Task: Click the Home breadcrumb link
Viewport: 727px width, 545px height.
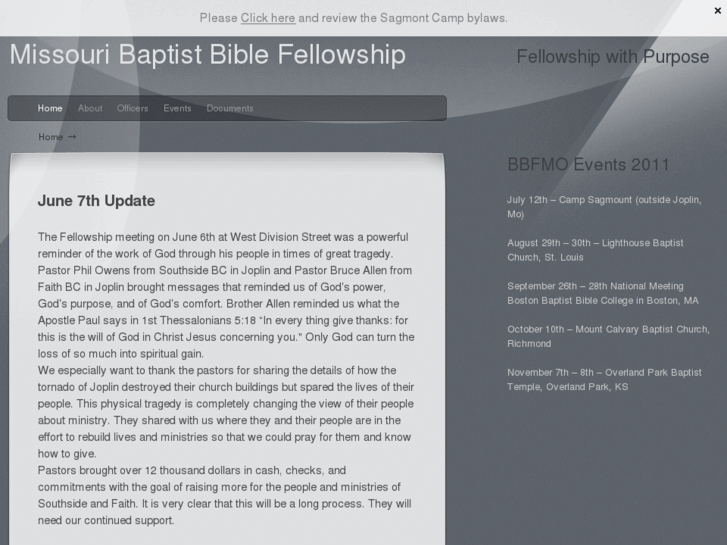Action: [50, 137]
